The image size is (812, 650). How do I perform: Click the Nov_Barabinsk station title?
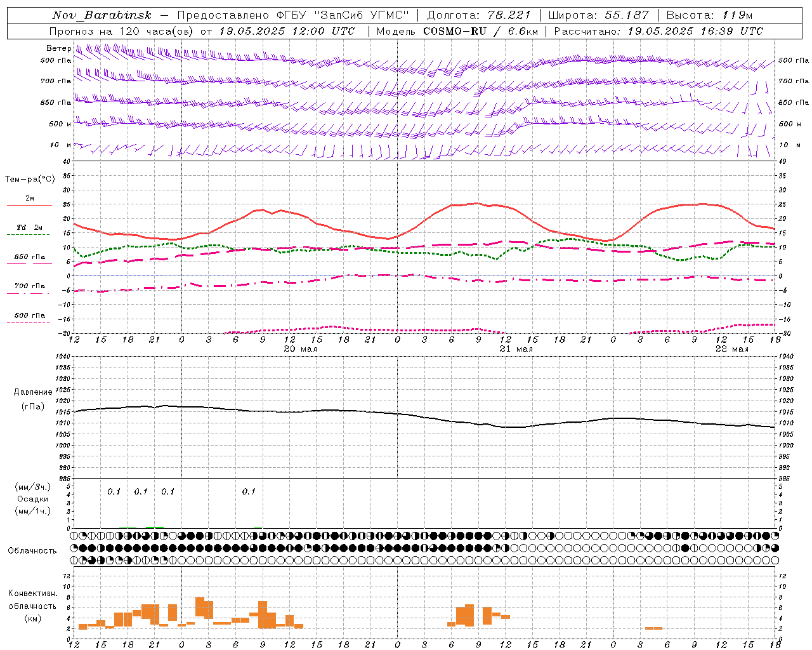[101, 15]
